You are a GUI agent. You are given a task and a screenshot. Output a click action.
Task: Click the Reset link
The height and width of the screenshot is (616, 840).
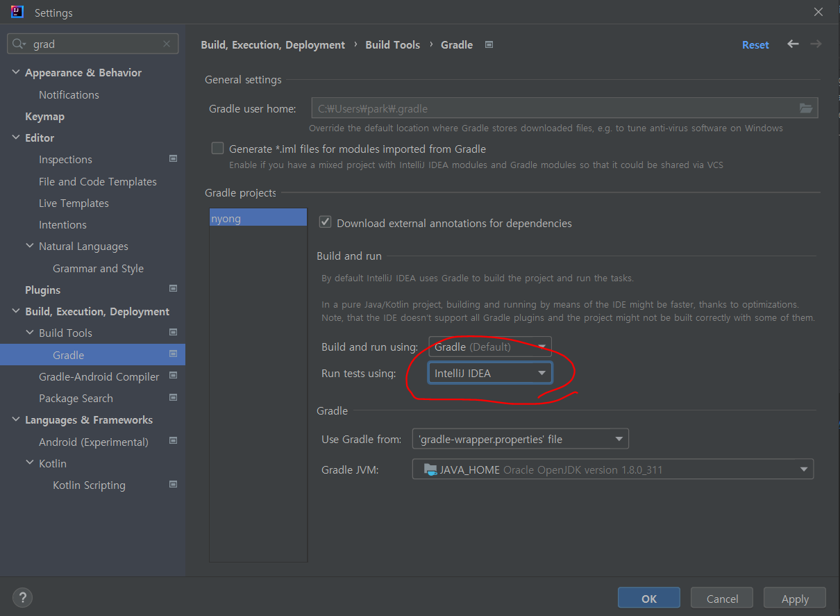tap(755, 44)
